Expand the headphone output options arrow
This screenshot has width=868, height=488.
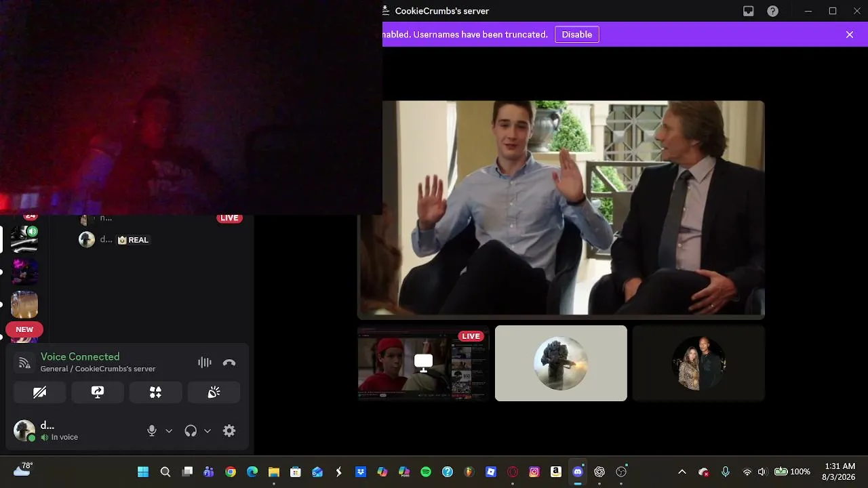208,431
